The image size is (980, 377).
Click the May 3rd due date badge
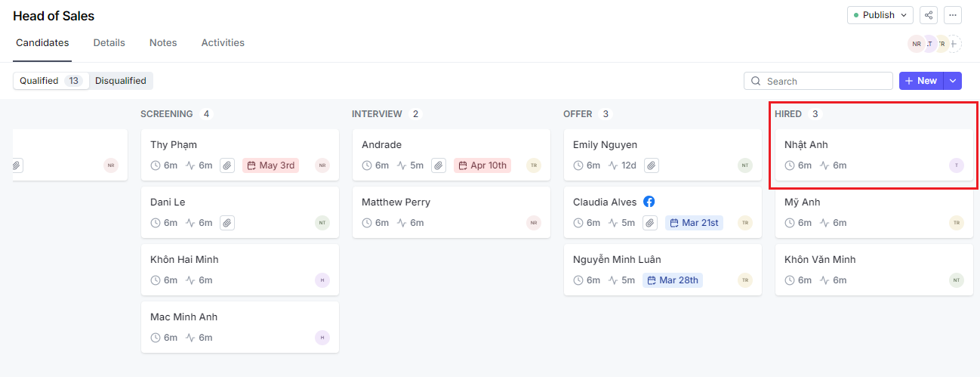[x=270, y=165]
